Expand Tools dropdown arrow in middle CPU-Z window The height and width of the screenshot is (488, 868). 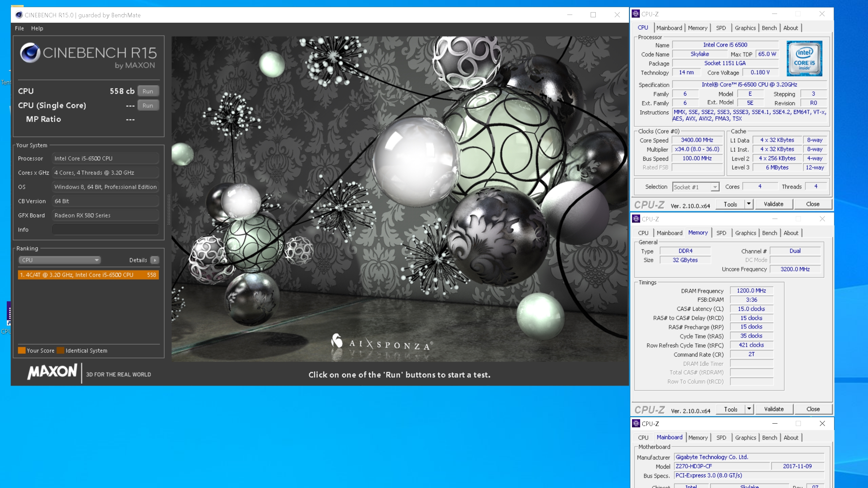tap(749, 409)
